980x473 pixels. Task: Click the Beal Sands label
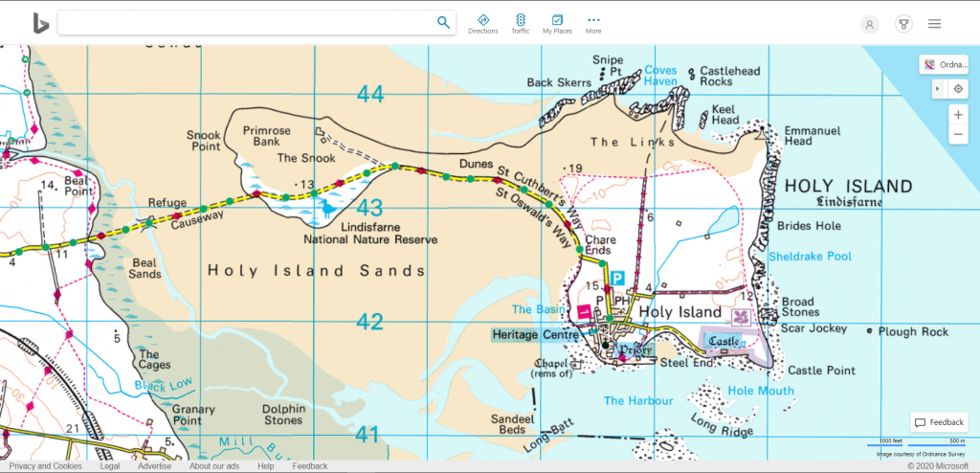[145, 268]
